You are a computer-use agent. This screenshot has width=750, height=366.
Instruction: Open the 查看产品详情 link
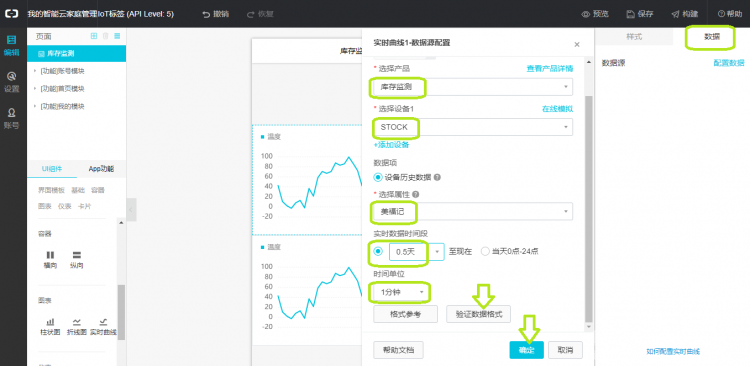[x=550, y=69]
